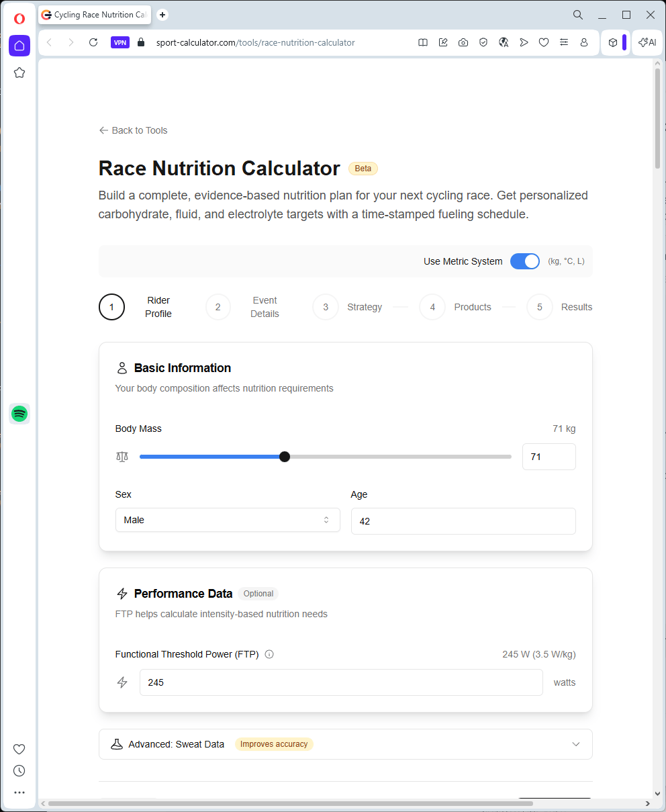Open sidebar history clock icon
The image size is (666, 812).
19,770
